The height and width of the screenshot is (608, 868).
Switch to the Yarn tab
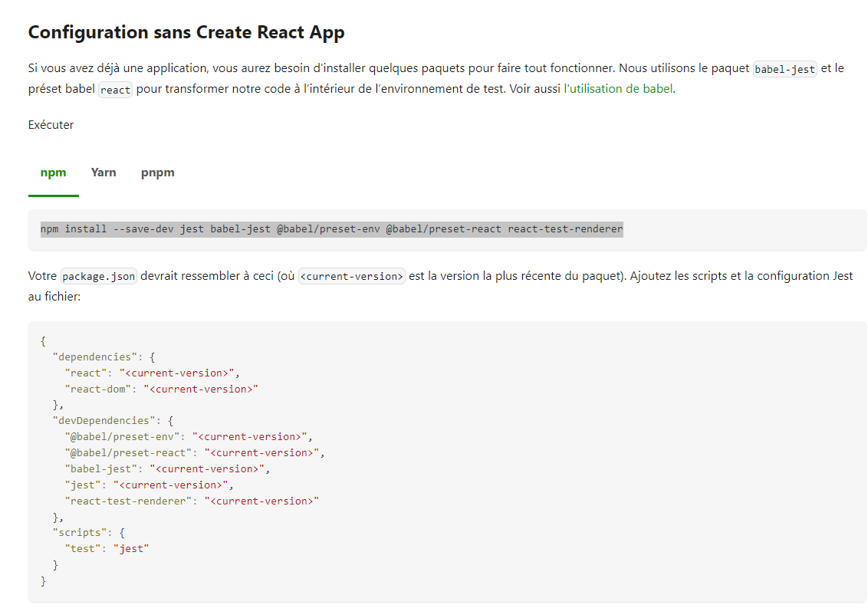pos(104,173)
